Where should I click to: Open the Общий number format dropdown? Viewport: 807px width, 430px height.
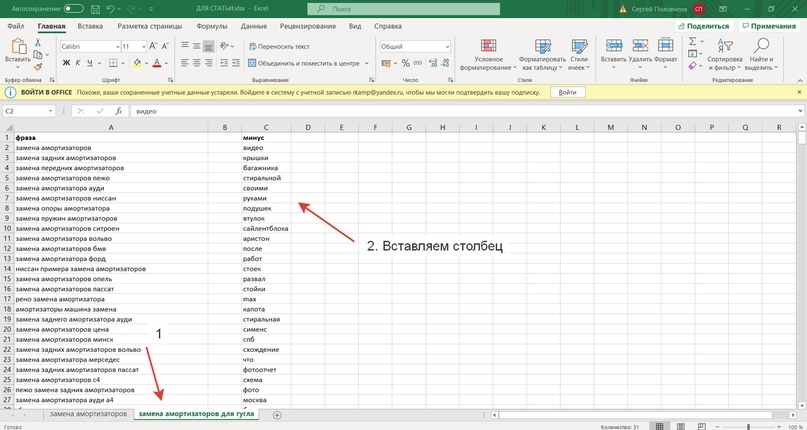tap(447, 46)
